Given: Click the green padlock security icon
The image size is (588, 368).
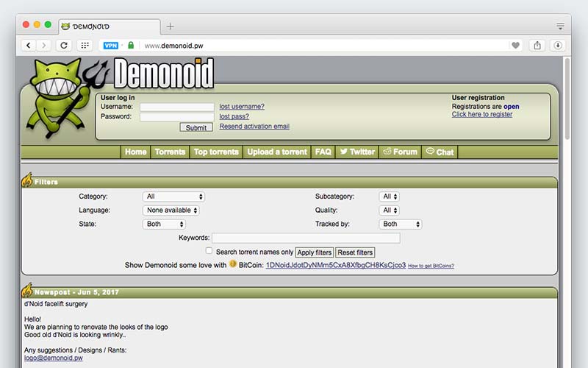Looking at the screenshot, I should click(131, 45).
